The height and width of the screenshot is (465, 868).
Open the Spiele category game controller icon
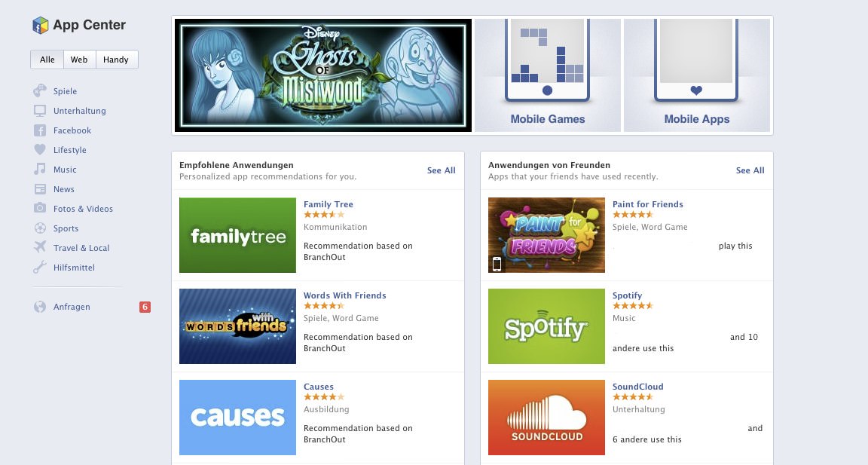pyautogui.click(x=40, y=90)
